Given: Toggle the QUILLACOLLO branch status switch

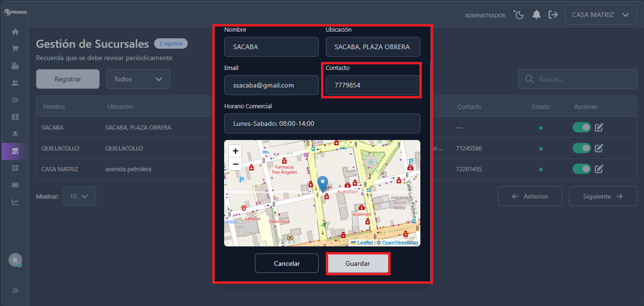Looking at the screenshot, I should pyautogui.click(x=582, y=148).
